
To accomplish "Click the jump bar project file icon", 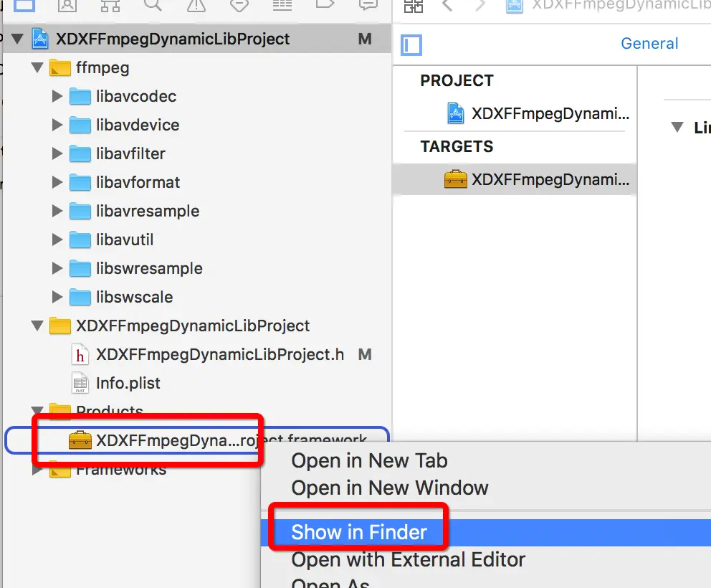I will click(514, 6).
